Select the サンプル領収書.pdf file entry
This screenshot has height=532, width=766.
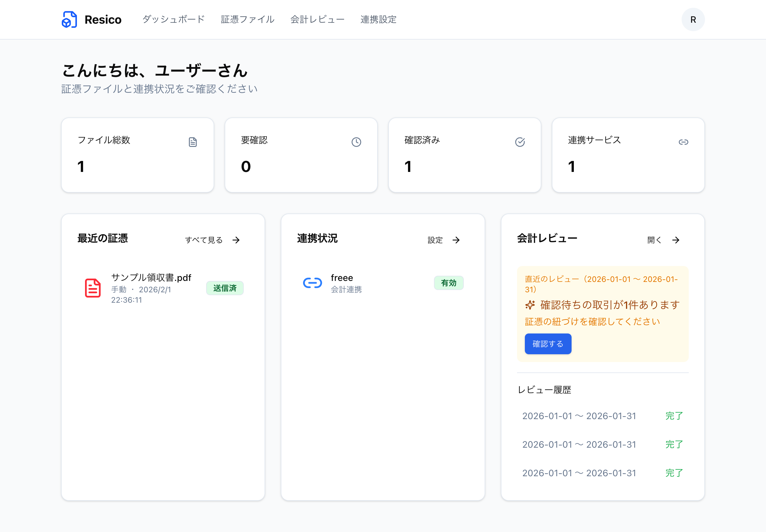click(x=151, y=278)
